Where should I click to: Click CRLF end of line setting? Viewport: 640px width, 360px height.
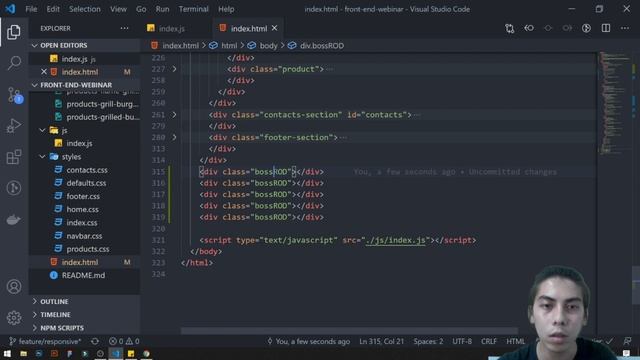(x=489, y=341)
